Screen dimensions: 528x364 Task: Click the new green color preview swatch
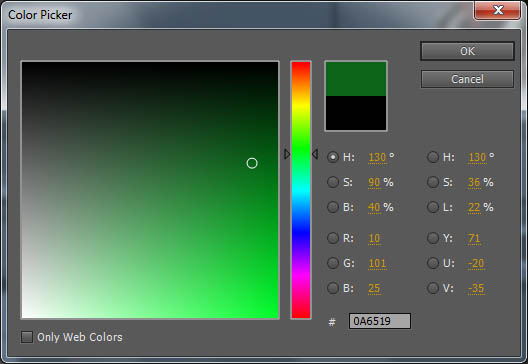356,79
